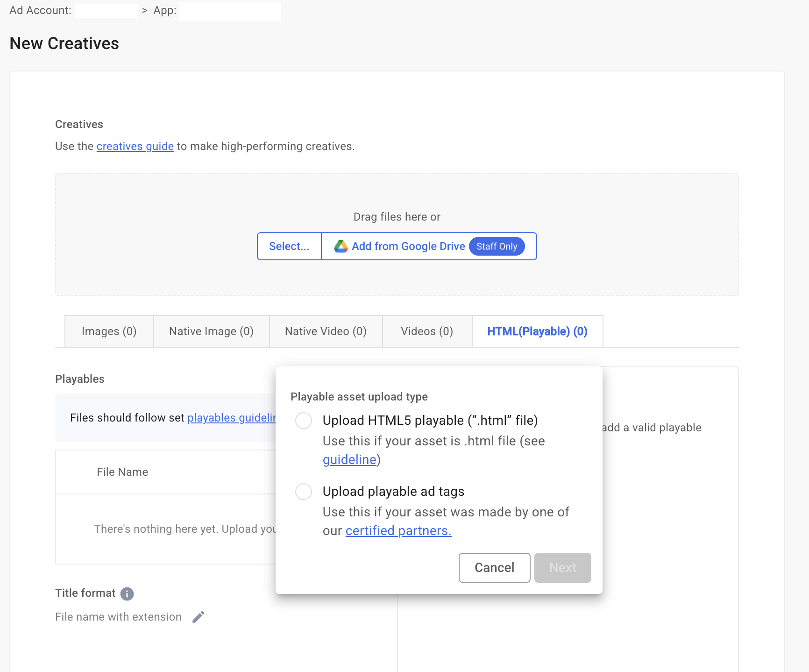This screenshot has height=672, width=809.
Task: Click the Select... file button
Action: (289, 246)
